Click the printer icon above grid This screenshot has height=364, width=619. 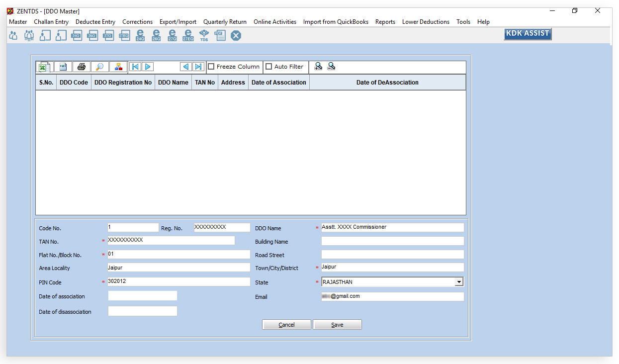click(81, 67)
